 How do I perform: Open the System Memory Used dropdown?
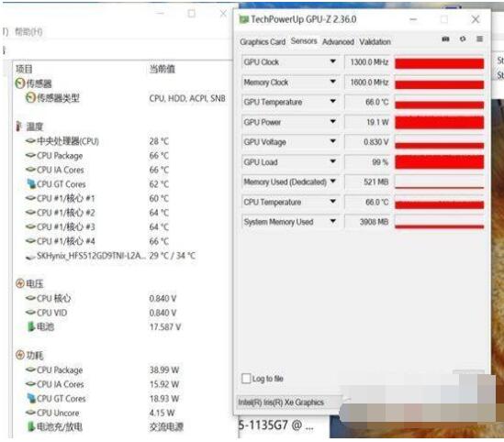click(x=333, y=222)
